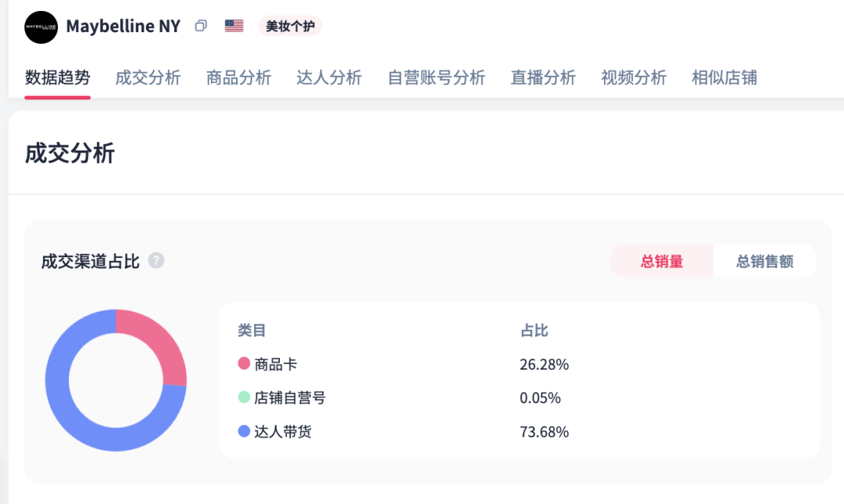
Task: Select the 自营账号分析 navigation entry
Action: pyautogui.click(x=435, y=77)
